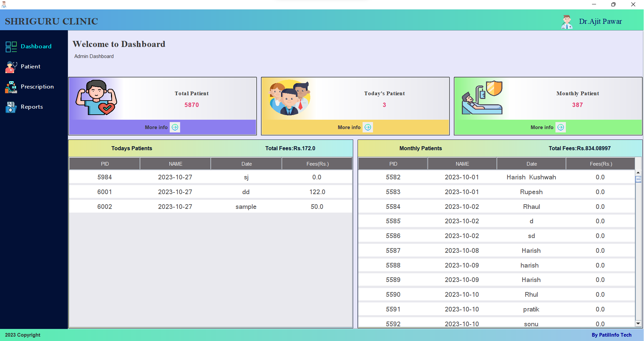Click More info on the Monthly Patient card

point(541,127)
